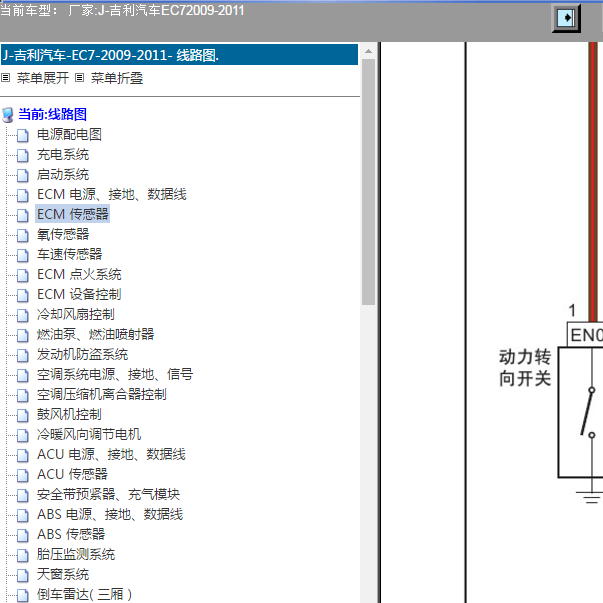Click page icon next to ECM 设备控制
Screen dimensions: 603x603
pos(23,295)
